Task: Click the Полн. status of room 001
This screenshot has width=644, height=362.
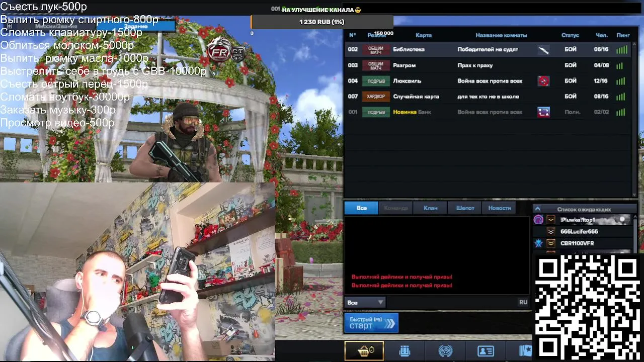Action: coord(572,112)
